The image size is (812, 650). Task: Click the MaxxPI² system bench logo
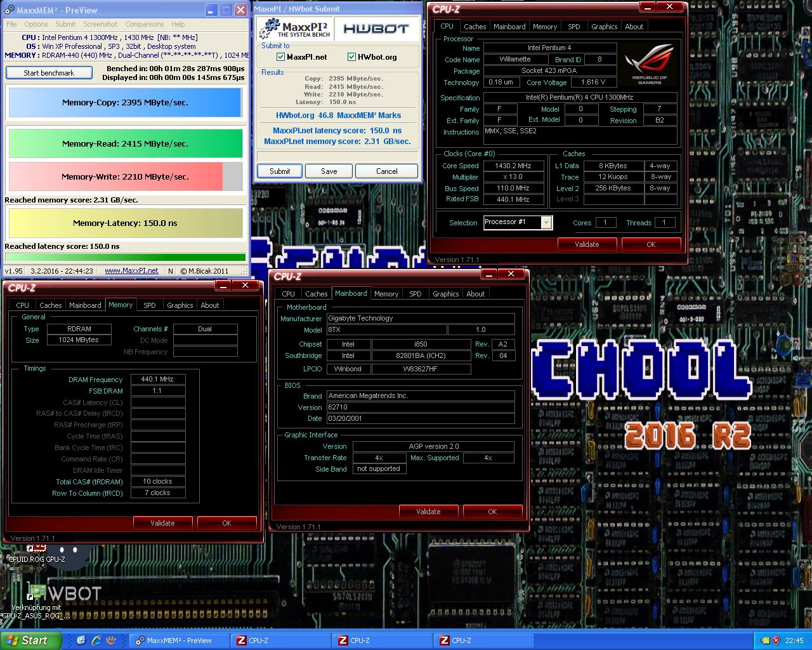point(296,29)
